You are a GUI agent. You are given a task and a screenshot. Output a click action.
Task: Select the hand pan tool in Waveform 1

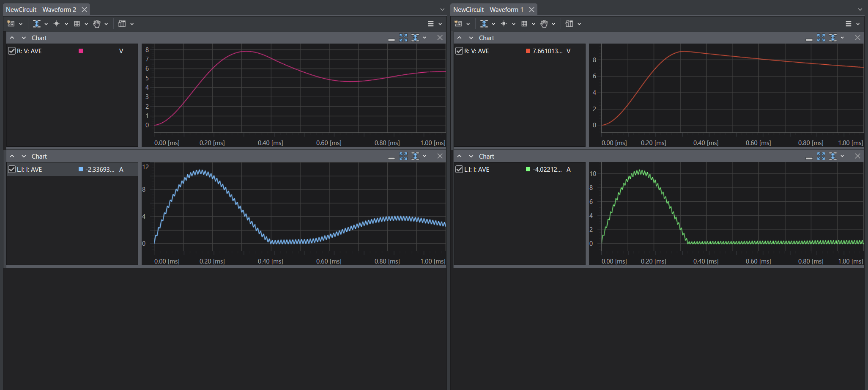544,24
